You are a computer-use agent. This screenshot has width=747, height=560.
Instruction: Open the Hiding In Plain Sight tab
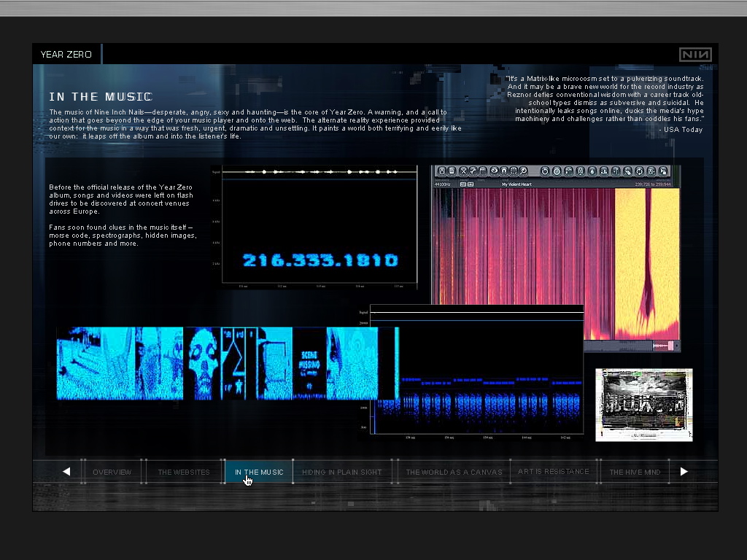tap(342, 472)
